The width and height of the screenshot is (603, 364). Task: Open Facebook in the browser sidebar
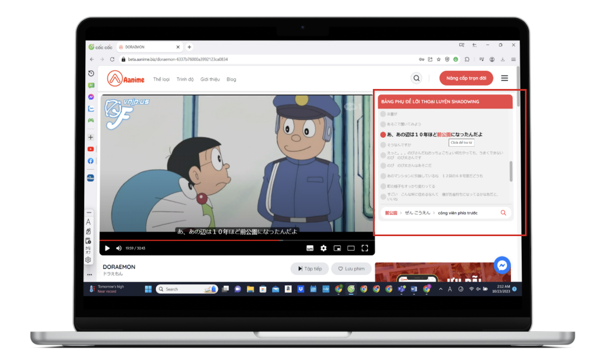91,161
